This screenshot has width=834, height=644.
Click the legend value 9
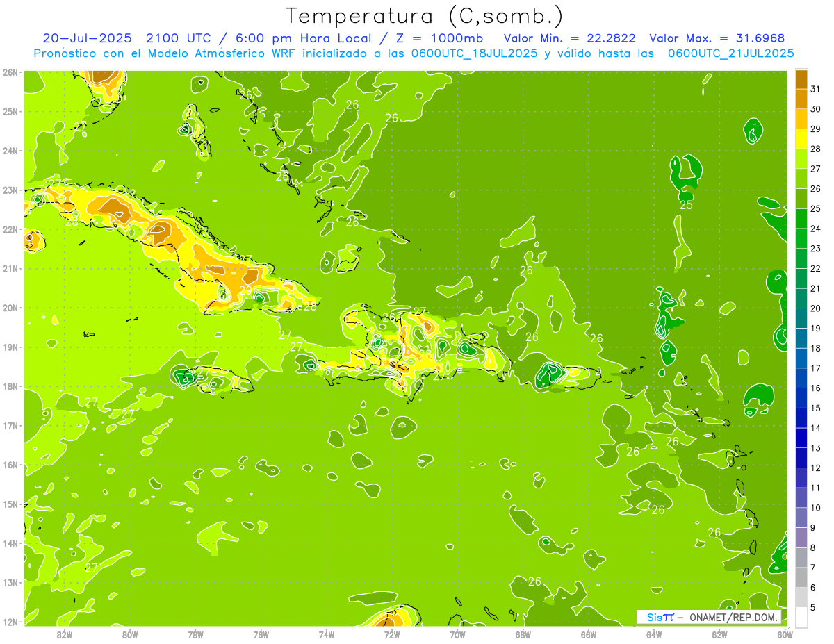tap(812, 527)
